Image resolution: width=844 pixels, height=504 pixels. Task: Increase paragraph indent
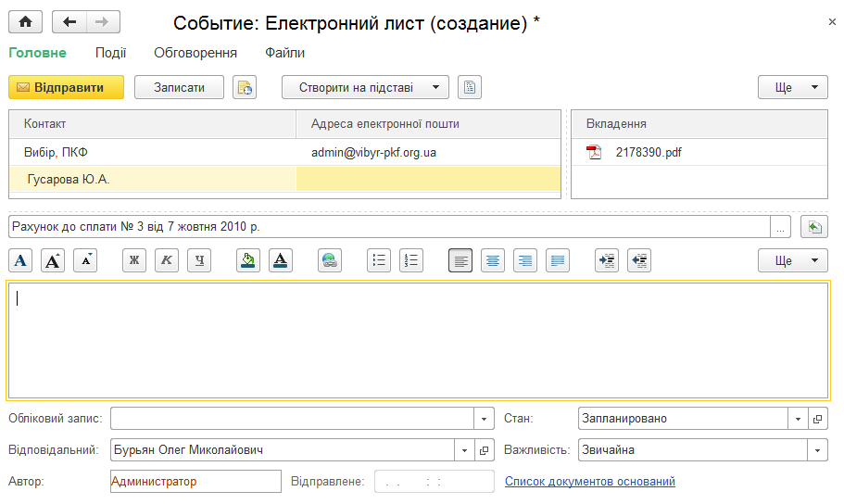coord(607,260)
